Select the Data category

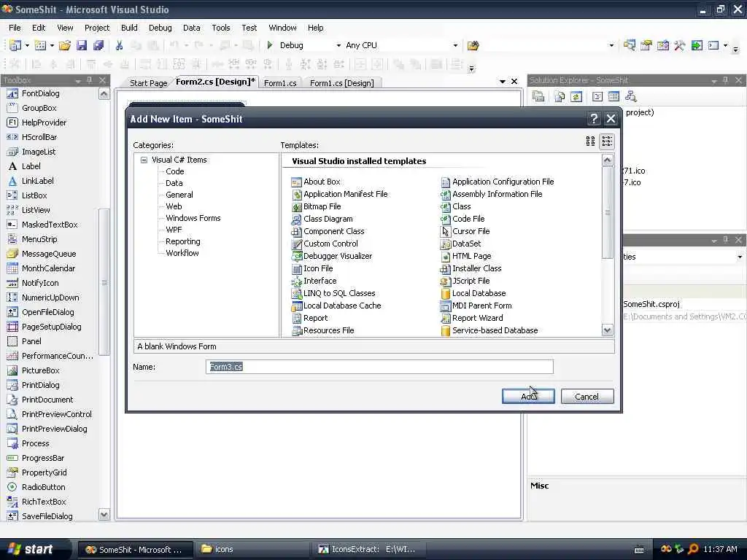pyautogui.click(x=174, y=183)
